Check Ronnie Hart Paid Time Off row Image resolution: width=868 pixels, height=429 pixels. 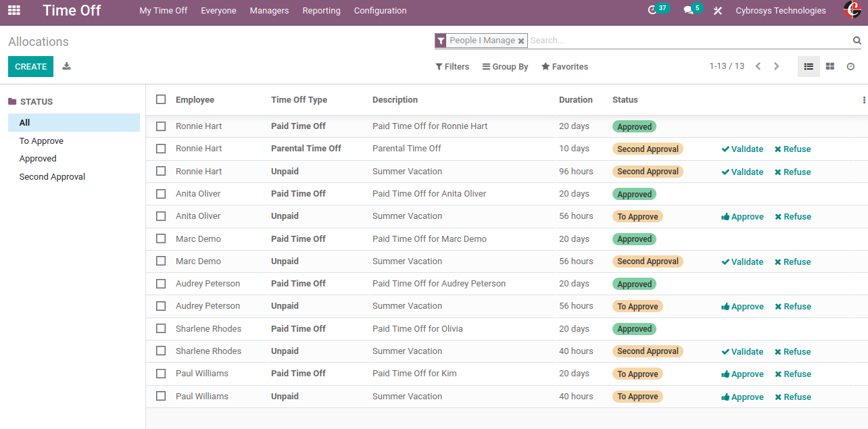pos(161,126)
